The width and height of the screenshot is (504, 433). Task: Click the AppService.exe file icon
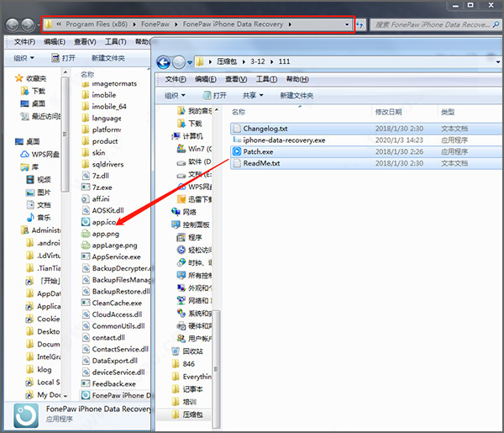[86, 256]
